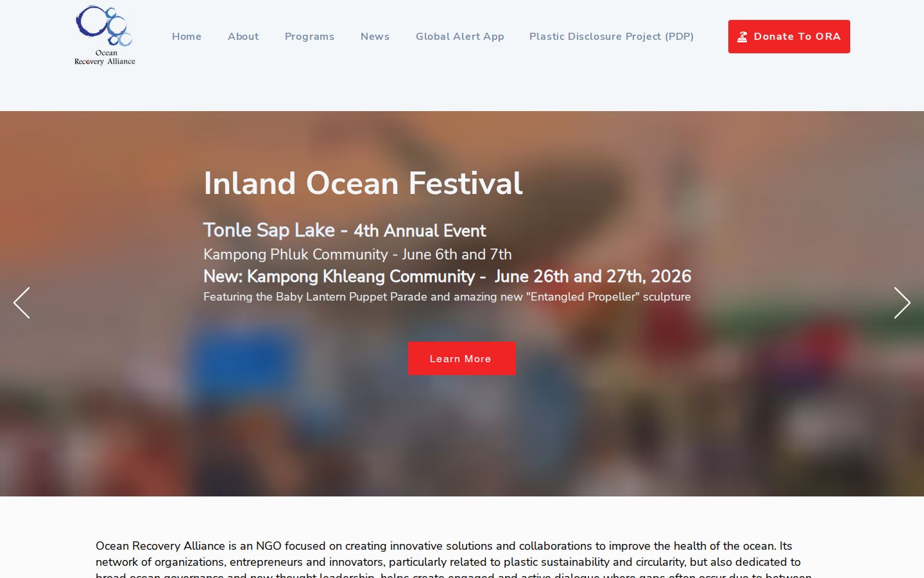
Task: Click the Ocean Recovery Alliance logo
Action: (x=105, y=36)
